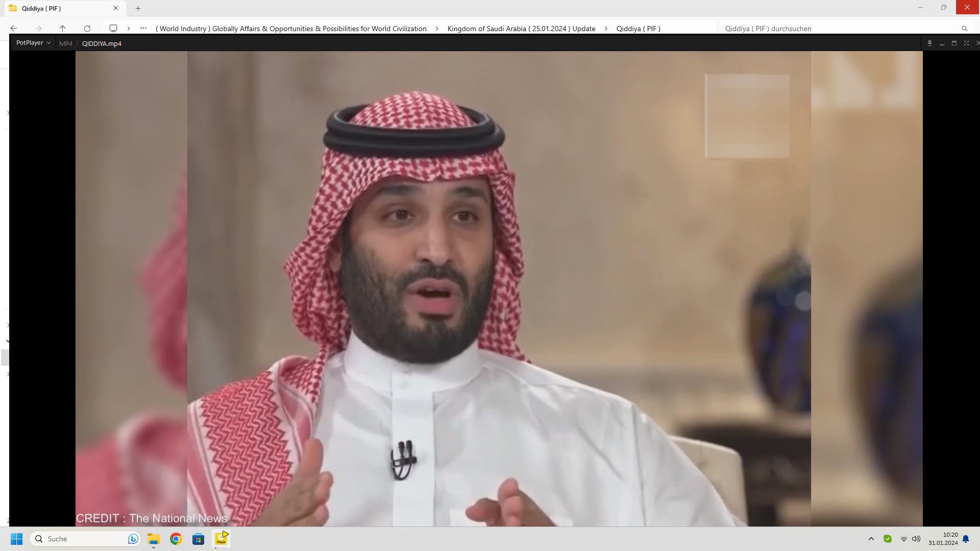Image resolution: width=980 pixels, height=551 pixels.
Task: Open the green security shield tray icon
Action: pyautogui.click(x=888, y=539)
